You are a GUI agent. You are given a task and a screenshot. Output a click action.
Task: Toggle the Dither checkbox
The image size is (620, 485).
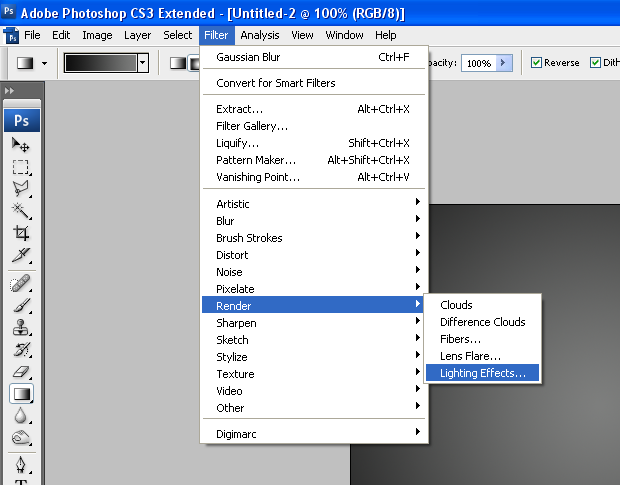pos(595,62)
